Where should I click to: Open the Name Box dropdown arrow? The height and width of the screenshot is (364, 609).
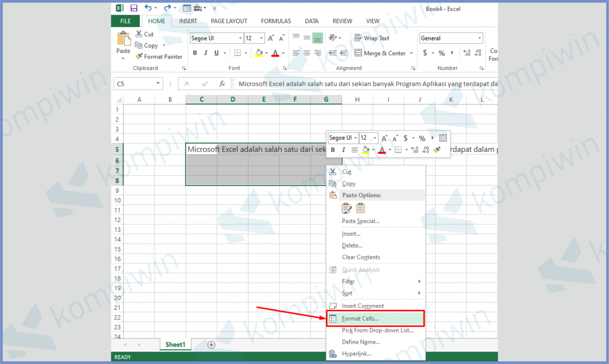click(158, 84)
